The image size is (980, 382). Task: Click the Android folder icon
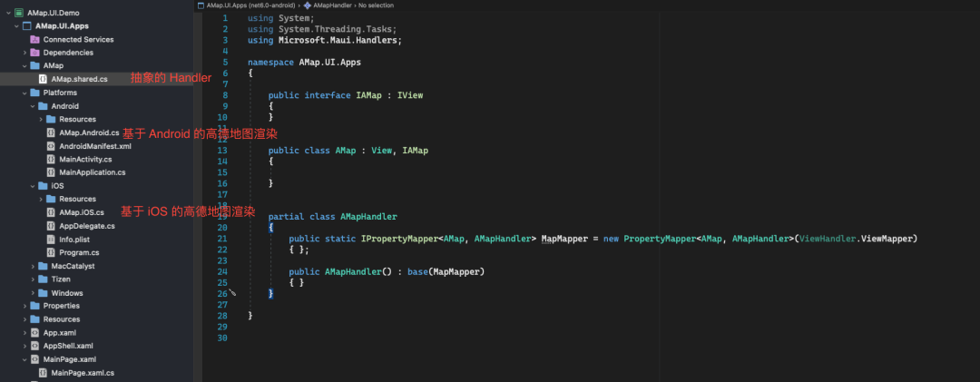(x=44, y=106)
